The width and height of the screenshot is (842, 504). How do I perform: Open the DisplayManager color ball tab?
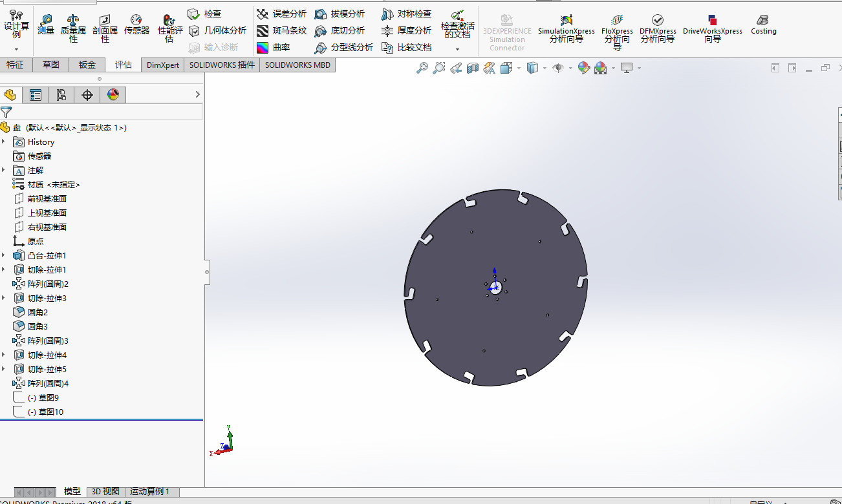point(113,95)
